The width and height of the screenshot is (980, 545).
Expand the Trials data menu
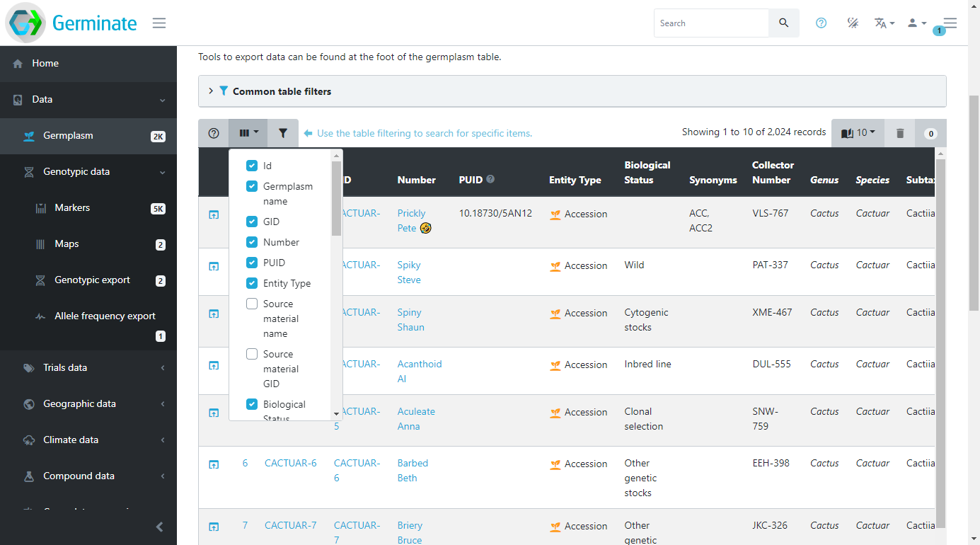tap(65, 367)
